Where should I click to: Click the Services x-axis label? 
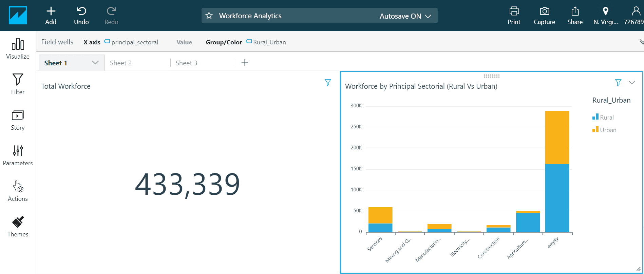pyautogui.click(x=375, y=244)
